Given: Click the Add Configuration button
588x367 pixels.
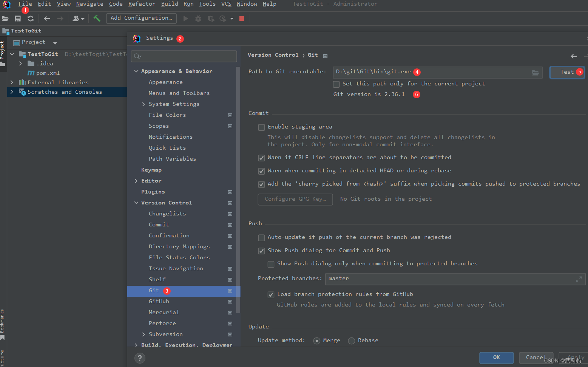Looking at the screenshot, I should point(141,18).
